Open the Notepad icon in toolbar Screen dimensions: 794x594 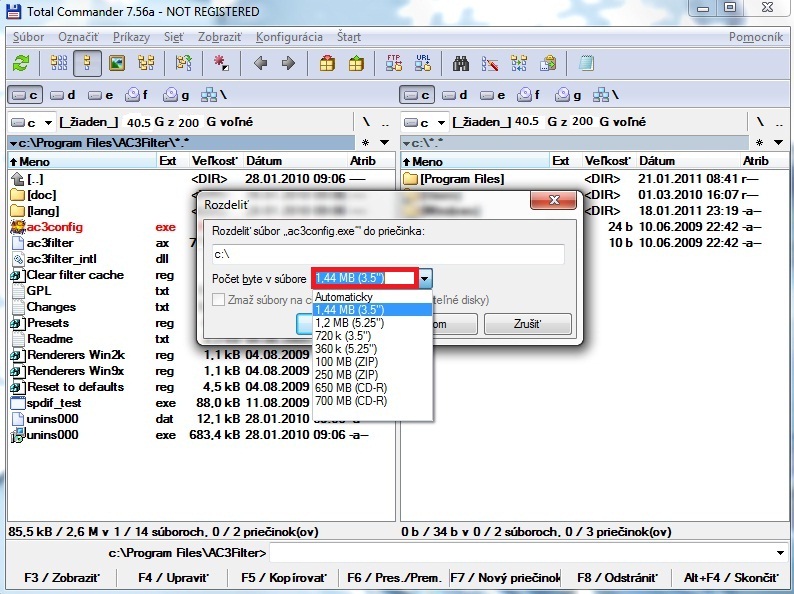coord(586,63)
